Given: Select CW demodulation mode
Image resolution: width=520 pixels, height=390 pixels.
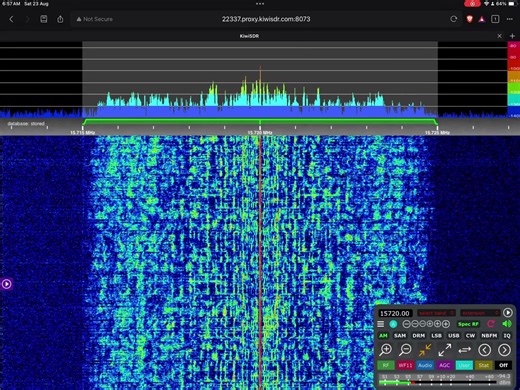Looking at the screenshot, I should (470, 336).
